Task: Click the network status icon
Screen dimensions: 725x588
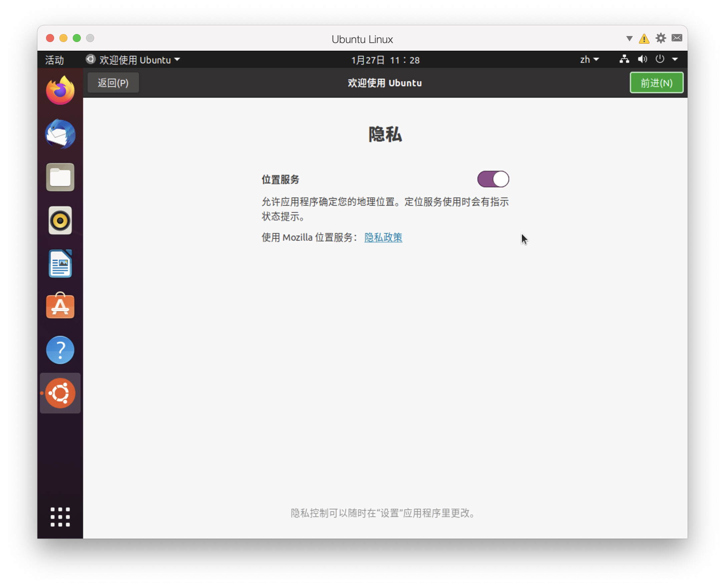Action: pos(624,59)
